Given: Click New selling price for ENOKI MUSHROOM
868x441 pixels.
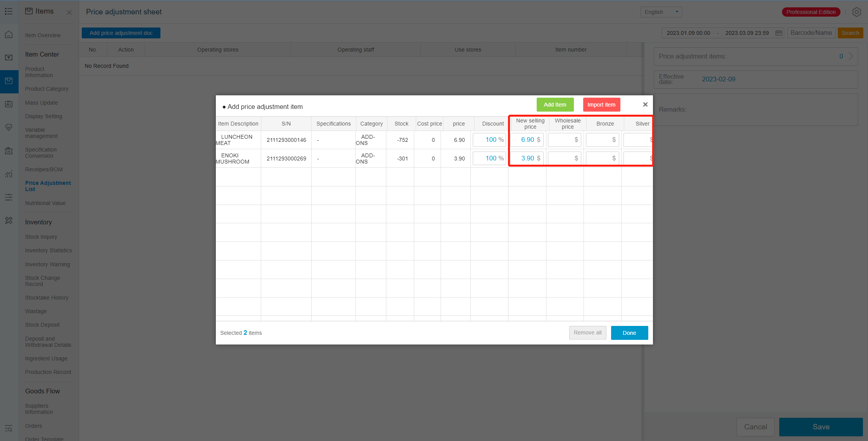Looking at the screenshot, I should tap(527, 158).
